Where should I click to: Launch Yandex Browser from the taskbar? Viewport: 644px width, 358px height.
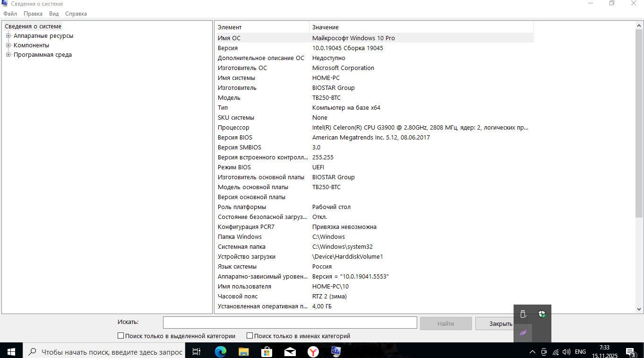click(313, 351)
